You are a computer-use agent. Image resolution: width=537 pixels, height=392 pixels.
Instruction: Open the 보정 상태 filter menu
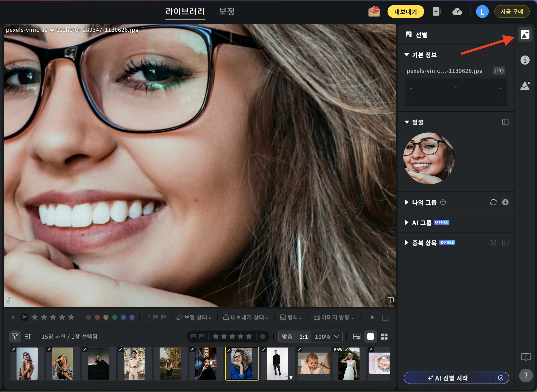pos(194,317)
